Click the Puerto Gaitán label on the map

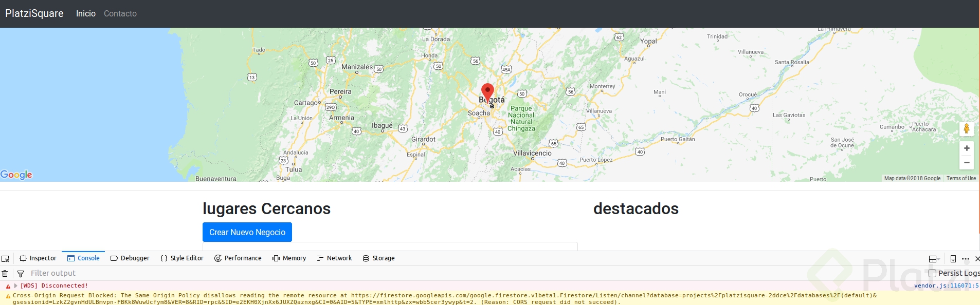click(678, 139)
